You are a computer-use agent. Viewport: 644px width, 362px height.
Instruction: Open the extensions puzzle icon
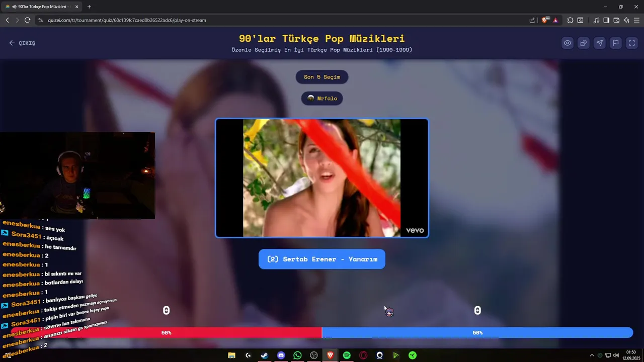570,20
